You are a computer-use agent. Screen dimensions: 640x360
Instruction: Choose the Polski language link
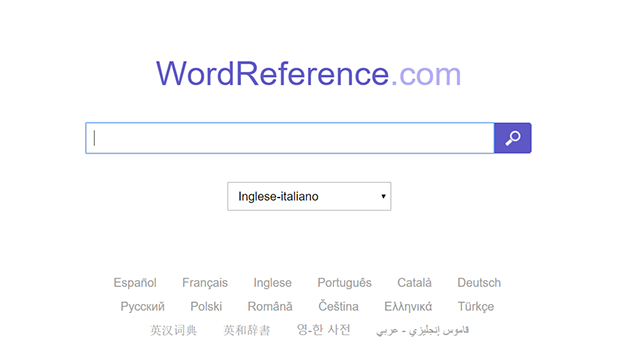click(206, 306)
